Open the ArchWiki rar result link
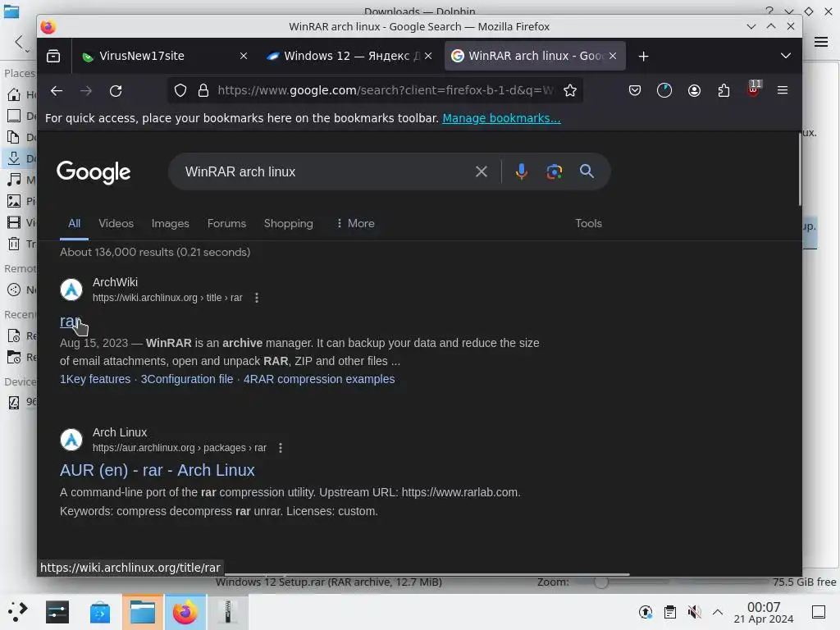Screen dimensions: 840x630 click(71, 321)
